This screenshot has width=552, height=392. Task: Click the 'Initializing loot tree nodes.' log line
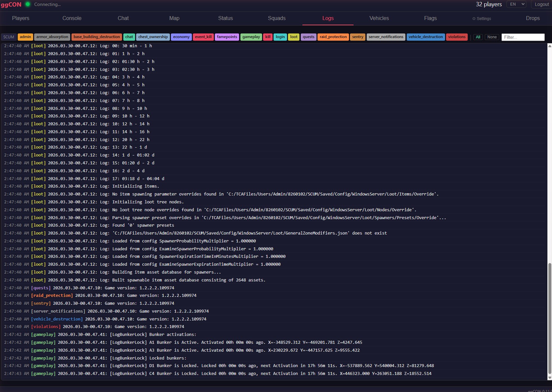pyautogui.click(x=274, y=202)
